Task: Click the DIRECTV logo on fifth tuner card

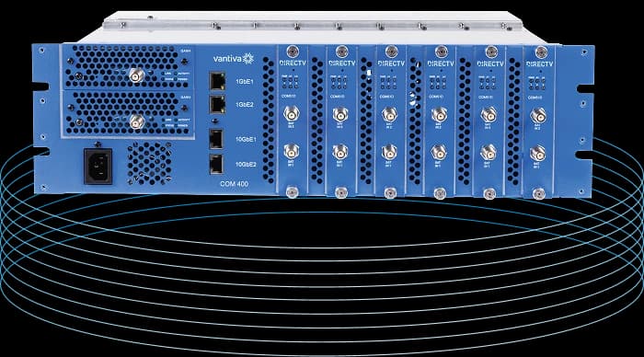Action: pyautogui.click(x=489, y=64)
